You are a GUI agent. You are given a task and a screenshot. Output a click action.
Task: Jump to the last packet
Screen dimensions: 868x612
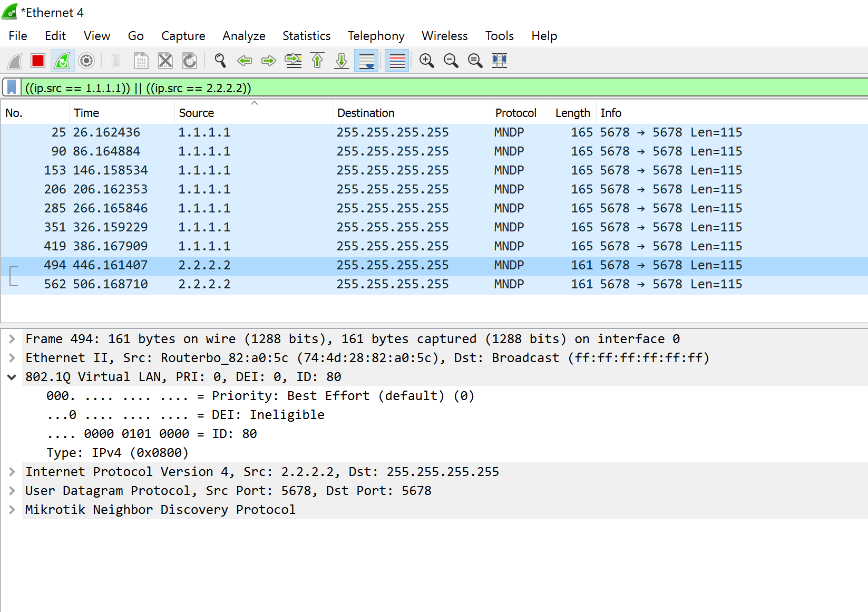[x=342, y=61]
